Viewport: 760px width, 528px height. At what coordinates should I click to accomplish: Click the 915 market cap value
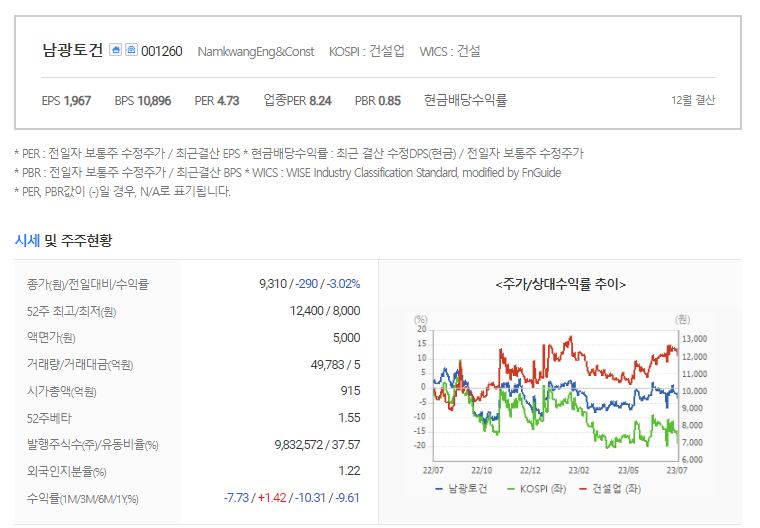(x=350, y=391)
